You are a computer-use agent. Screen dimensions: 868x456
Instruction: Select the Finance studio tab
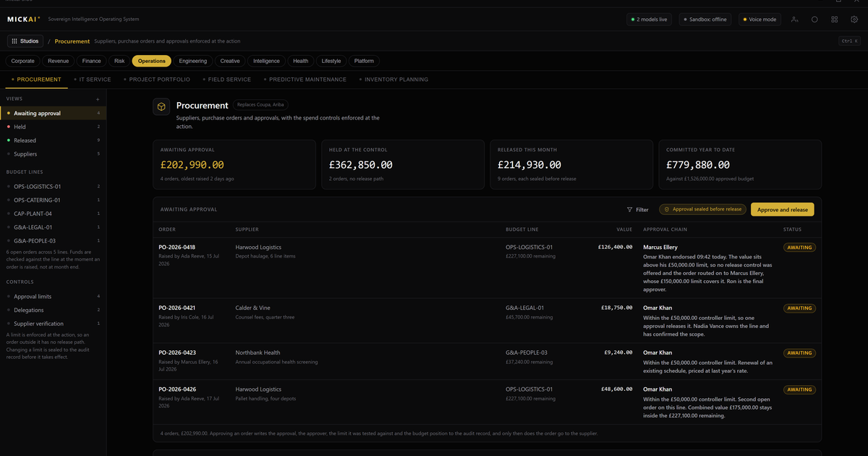point(92,61)
